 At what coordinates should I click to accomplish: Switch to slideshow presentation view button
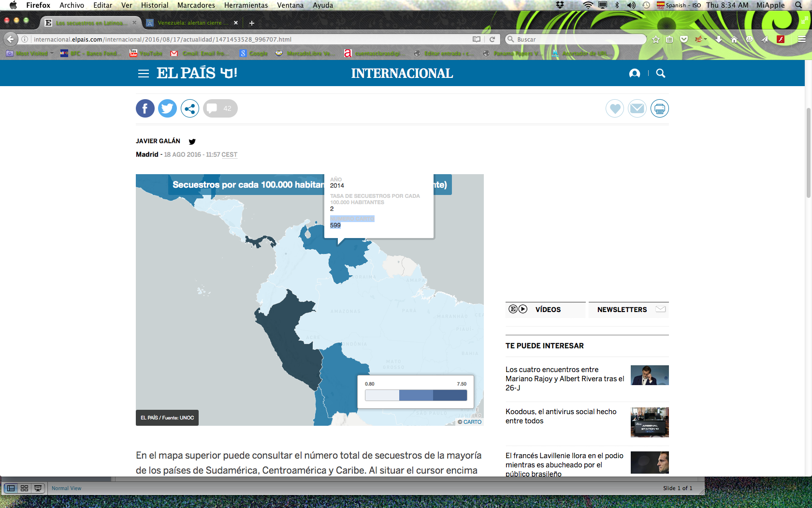point(38,488)
